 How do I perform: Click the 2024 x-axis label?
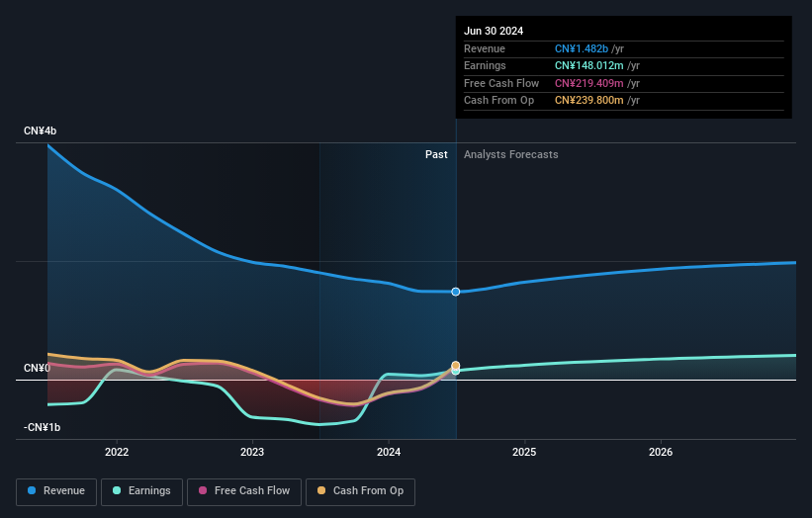coord(389,452)
